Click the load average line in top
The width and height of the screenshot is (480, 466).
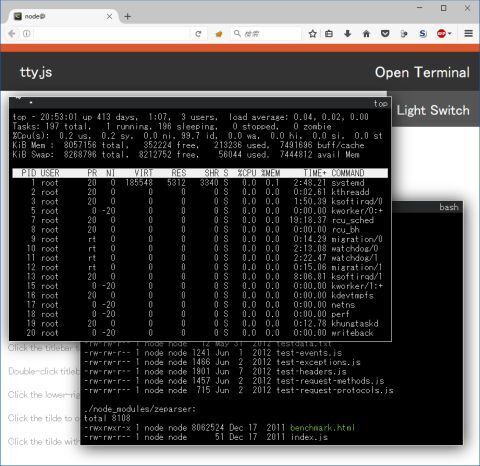pyautogui.click(x=191, y=117)
